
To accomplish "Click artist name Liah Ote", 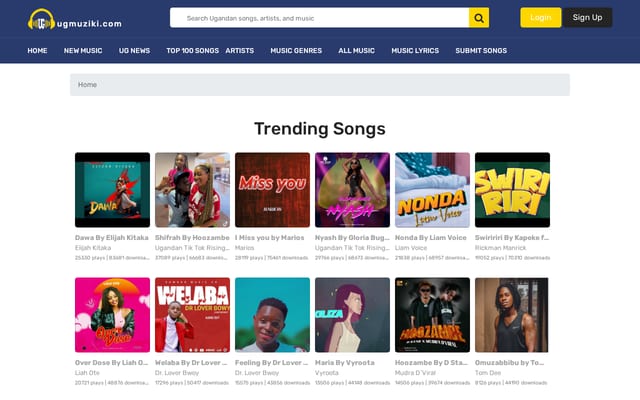I will 87,373.
